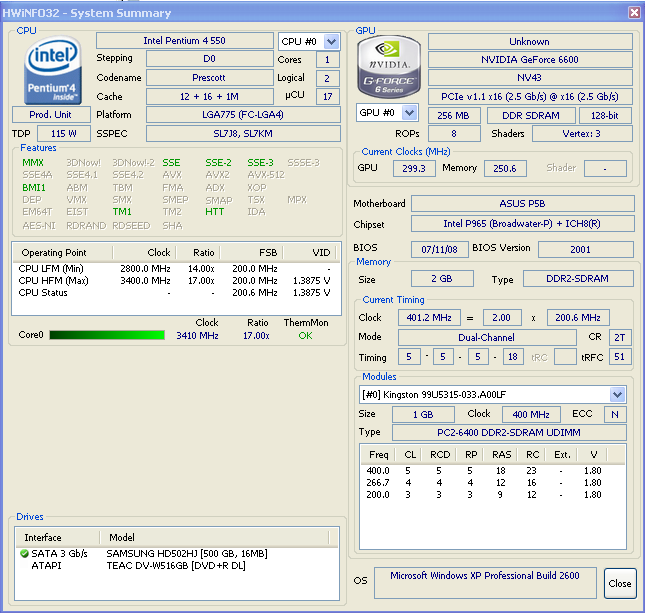
Task: Click the Vertex: 3 shaders field
Action: [x=582, y=134]
